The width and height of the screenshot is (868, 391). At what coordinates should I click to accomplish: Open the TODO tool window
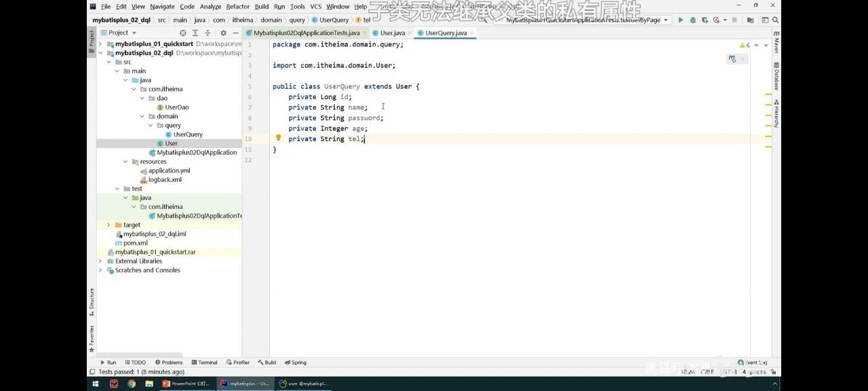(x=135, y=362)
